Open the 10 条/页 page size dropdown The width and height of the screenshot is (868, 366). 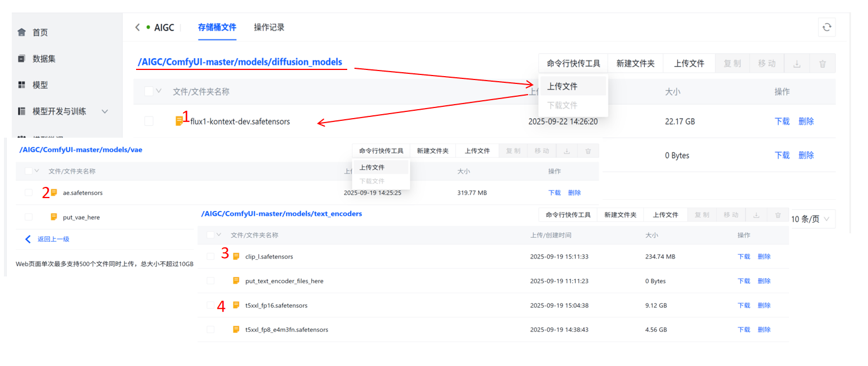pos(813,219)
